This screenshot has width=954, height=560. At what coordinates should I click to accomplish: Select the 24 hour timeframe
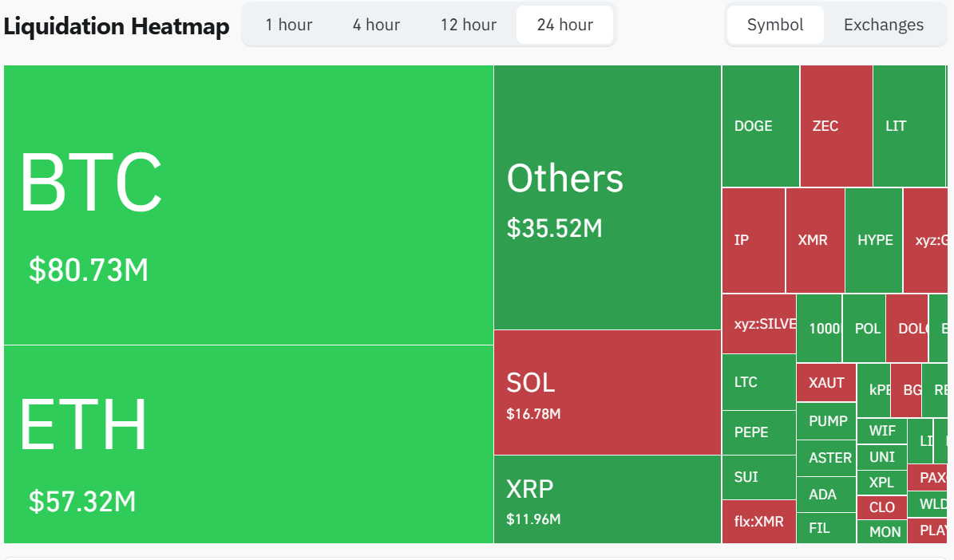tap(565, 25)
